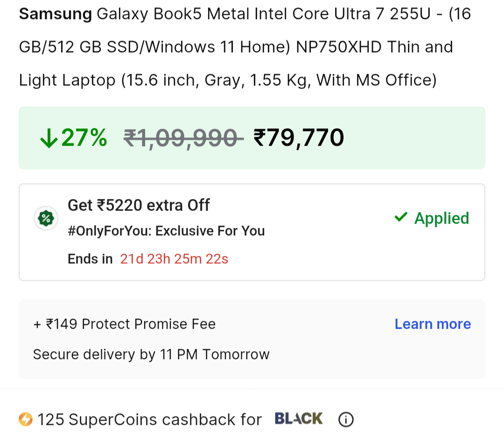Tap the Get ₹5220 extra Off heading

[139, 205]
